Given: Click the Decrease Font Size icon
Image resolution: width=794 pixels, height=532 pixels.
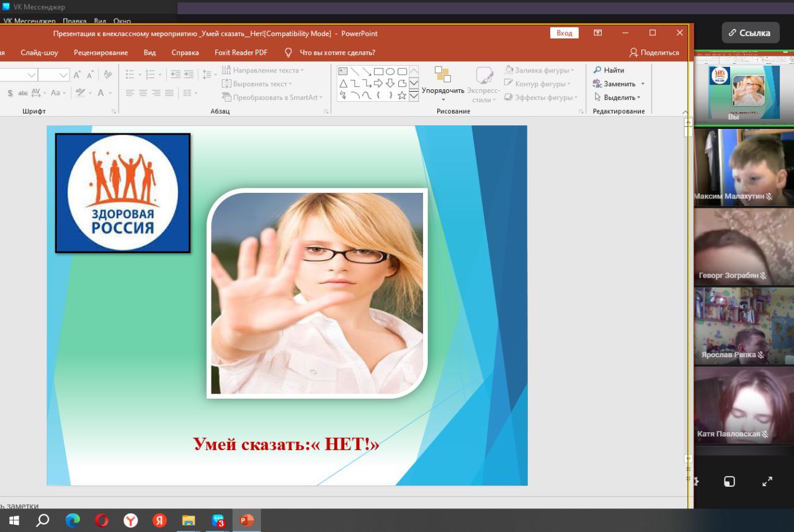Looking at the screenshot, I should click(x=91, y=74).
